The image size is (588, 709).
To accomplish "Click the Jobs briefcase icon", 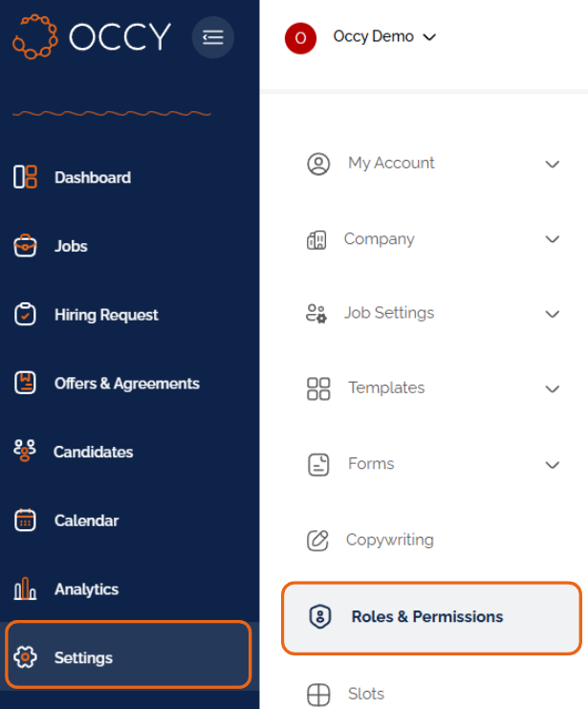I will pyautogui.click(x=25, y=246).
